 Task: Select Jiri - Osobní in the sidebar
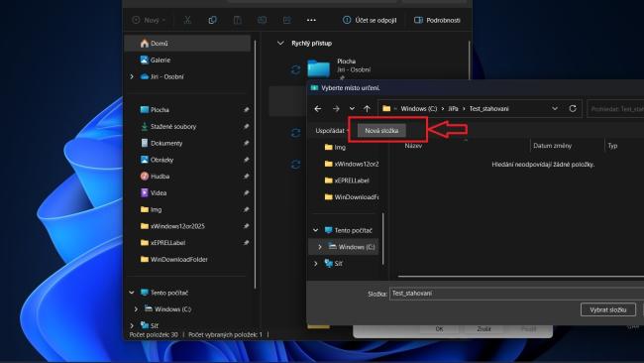(x=161, y=76)
